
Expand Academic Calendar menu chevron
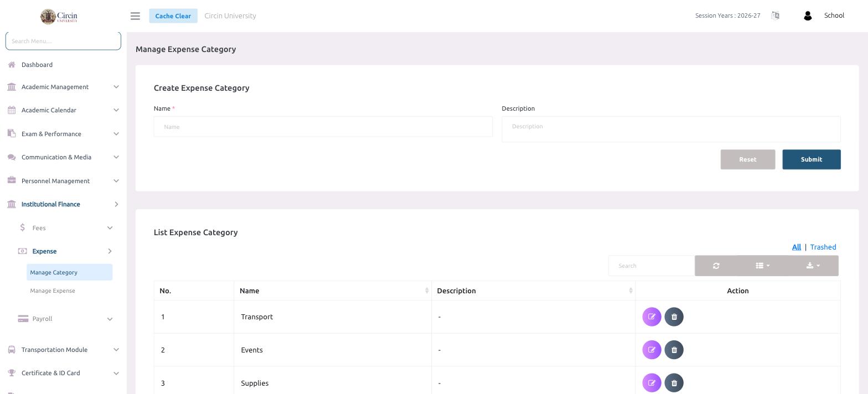(116, 110)
